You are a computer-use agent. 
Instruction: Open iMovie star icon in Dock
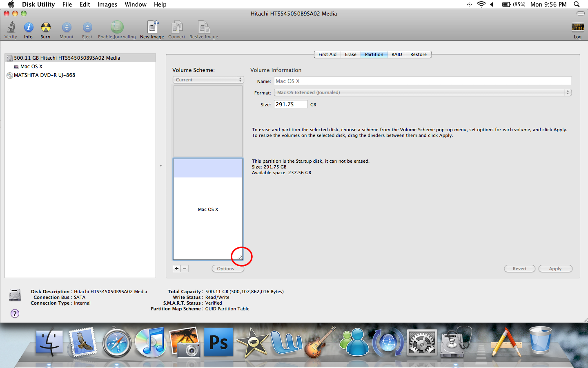coord(253,343)
